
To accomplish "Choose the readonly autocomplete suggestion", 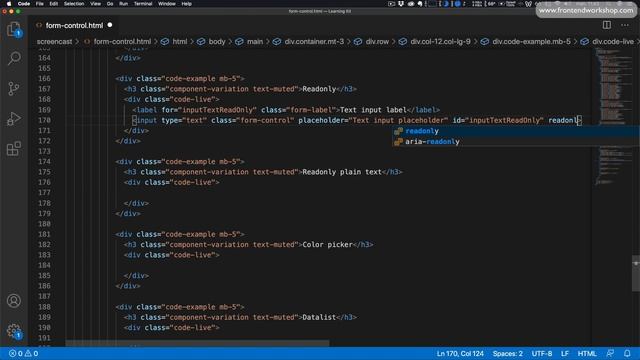I will point(516,131).
